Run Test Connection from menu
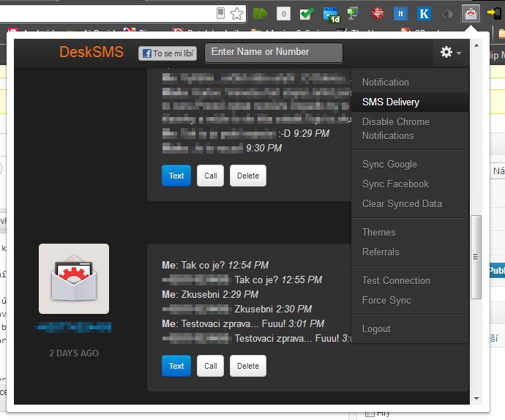This screenshot has height=420, width=505. (x=410, y=280)
